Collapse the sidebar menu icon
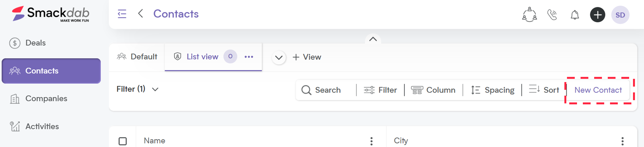The height and width of the screenshot is (147, 644). (122, 14)
